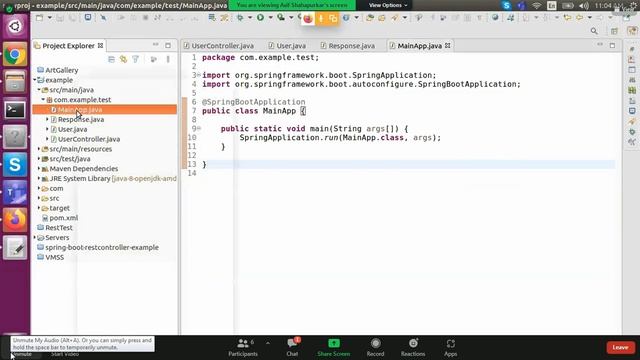Open Project Explorer filter funnel icon
This screenshot has height=360, width=640.
coord(136,60)
